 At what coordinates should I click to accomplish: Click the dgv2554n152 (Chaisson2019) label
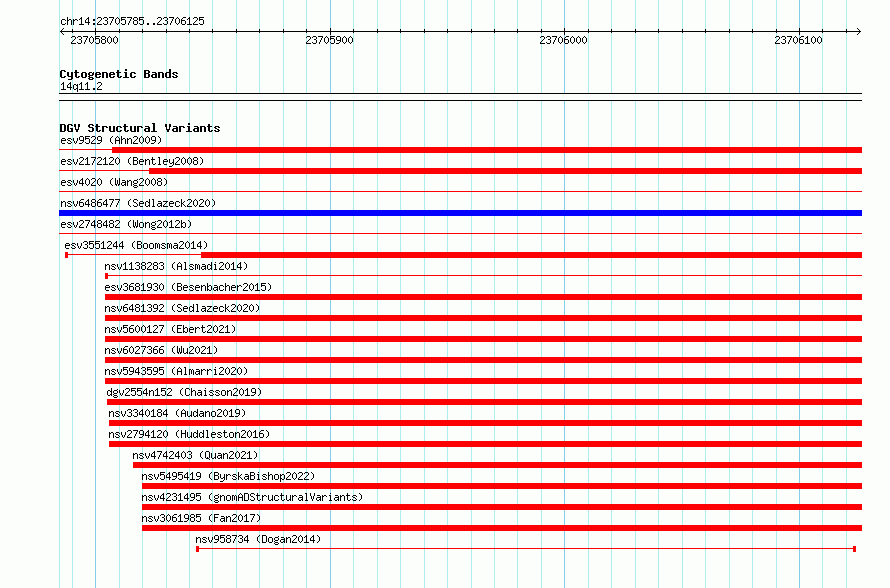[x=184, y=392]
